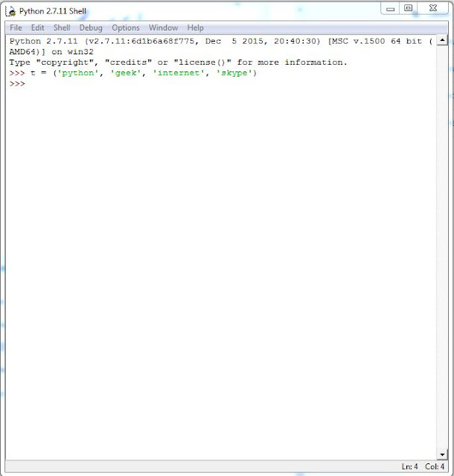This screenshot has width=454, height=476.
Task: Open the Window menu
Action: (x=164, y=28)
